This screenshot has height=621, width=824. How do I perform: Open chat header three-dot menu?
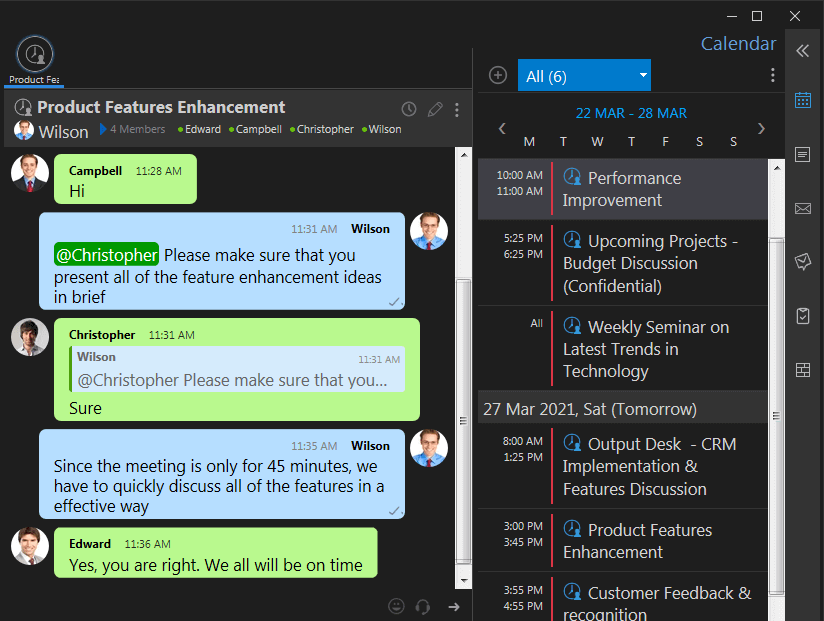coord(457,109)
